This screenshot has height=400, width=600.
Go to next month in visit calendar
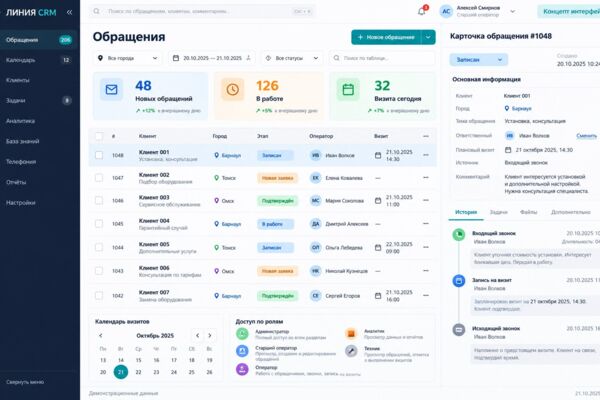point(210,336)
